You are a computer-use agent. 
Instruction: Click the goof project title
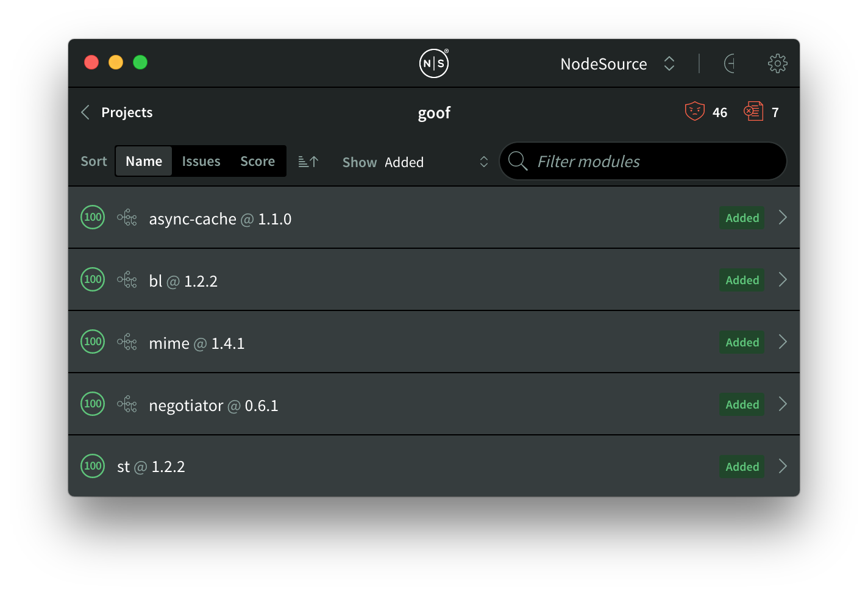434,113
